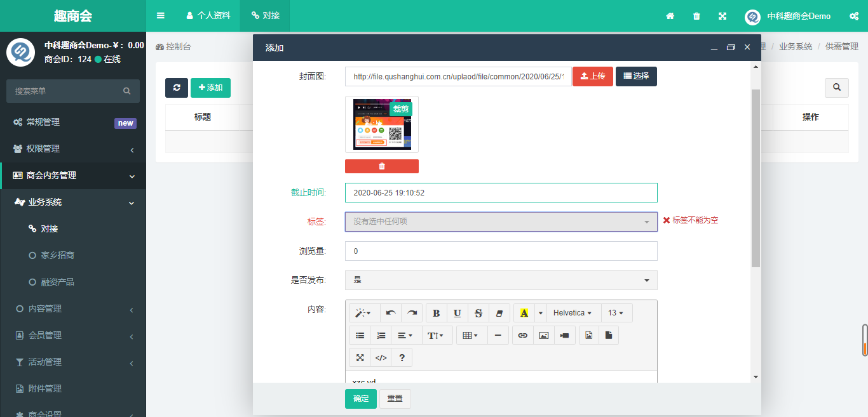Click the red 上传 upload button
Screen dimensions: 868x417
click(592, 76)
